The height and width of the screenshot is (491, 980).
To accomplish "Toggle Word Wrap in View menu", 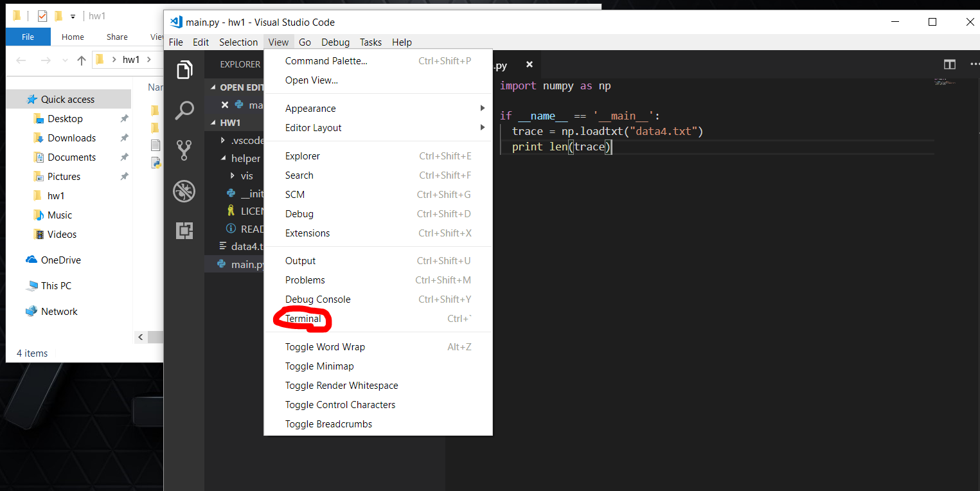I will tap(325, 347).
